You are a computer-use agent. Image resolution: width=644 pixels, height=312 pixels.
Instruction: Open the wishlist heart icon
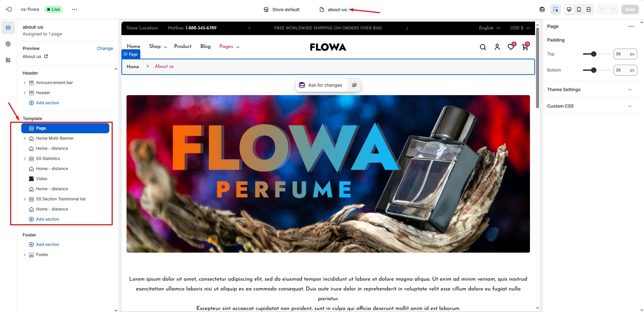pos(511,47)
